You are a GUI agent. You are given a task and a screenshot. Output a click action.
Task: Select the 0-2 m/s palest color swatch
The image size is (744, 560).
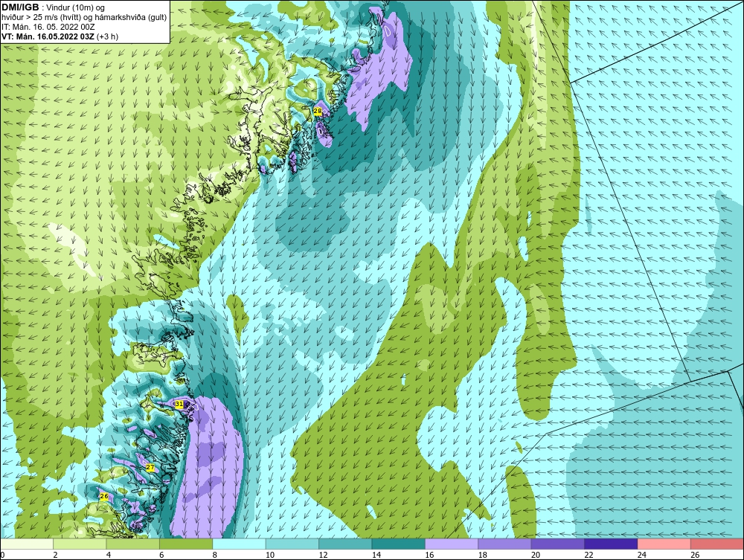(x=27, y=544)
